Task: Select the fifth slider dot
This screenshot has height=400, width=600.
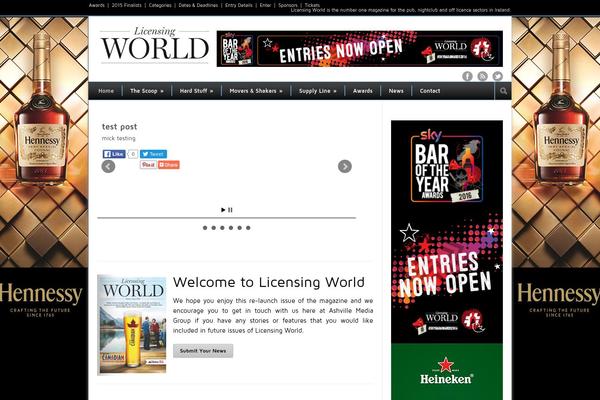Action: coord(240,228)
